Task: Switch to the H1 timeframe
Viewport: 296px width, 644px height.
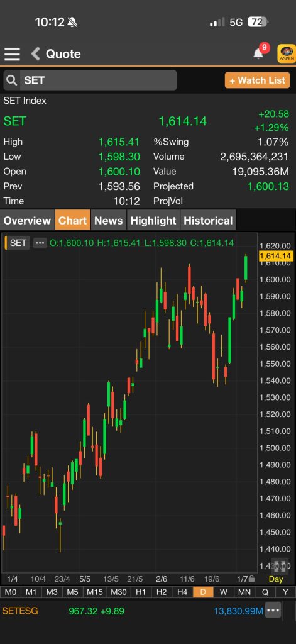Action: (140, 592)
